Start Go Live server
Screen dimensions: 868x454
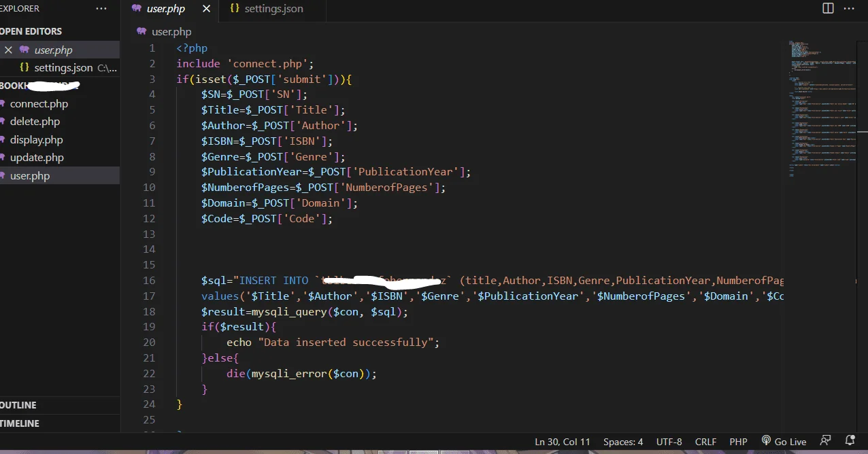coord(784,442)
